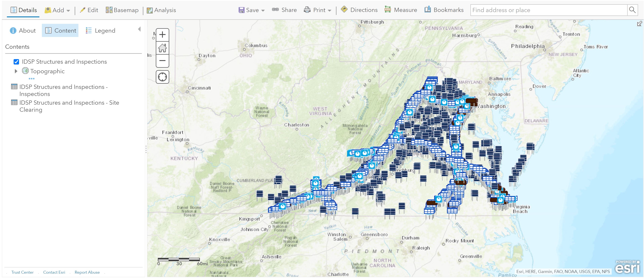Open the Add dropdown menu
The width and height of the screenshot is (644, 278).
coord(58,10)
